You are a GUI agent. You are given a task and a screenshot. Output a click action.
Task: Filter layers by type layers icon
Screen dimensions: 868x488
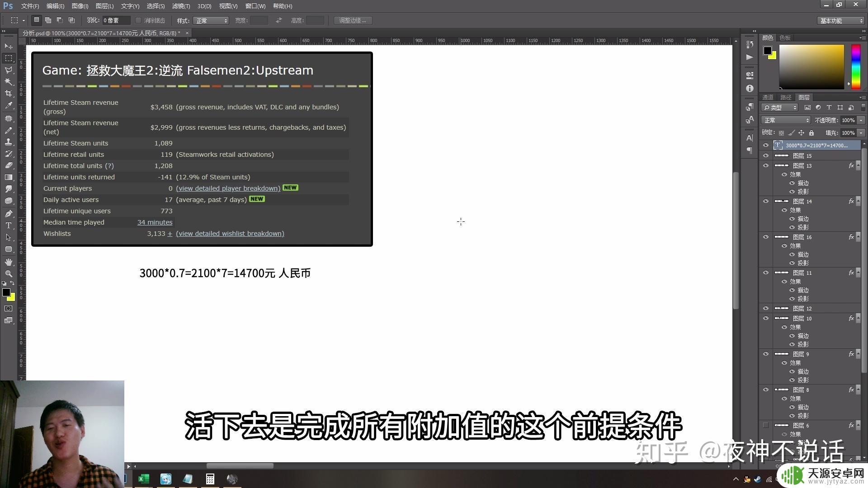coord(829,108)
